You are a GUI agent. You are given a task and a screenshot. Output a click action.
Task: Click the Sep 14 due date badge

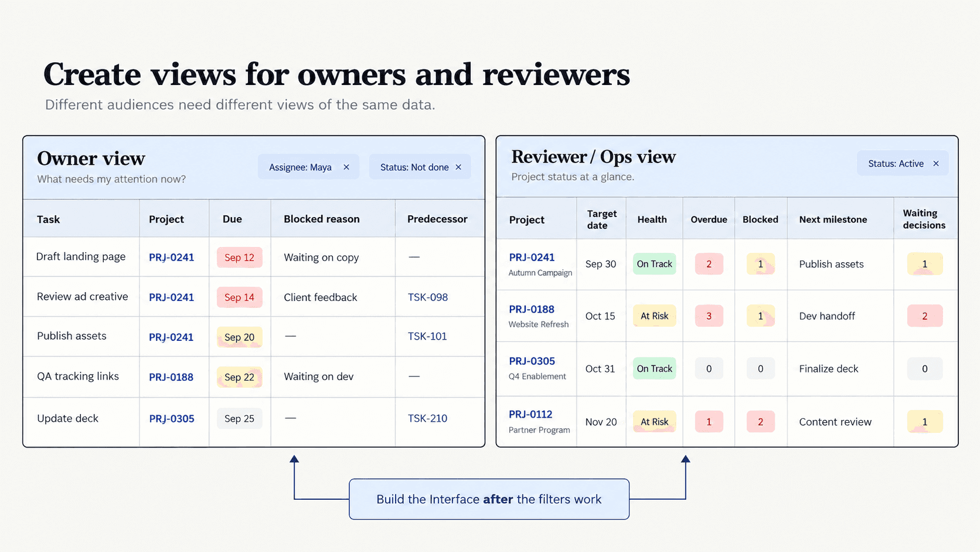[239, 297]
